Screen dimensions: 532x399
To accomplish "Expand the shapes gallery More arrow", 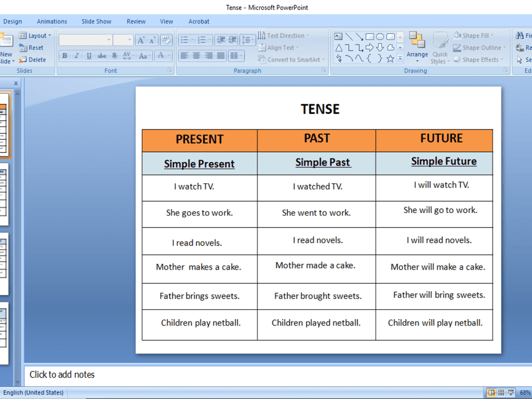I will 401,59.
